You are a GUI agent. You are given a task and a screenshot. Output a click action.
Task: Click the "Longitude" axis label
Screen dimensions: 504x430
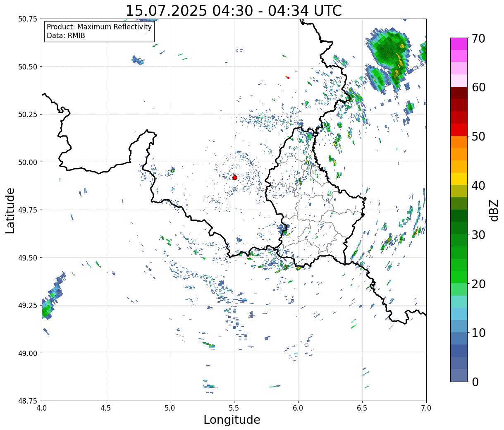232,420
